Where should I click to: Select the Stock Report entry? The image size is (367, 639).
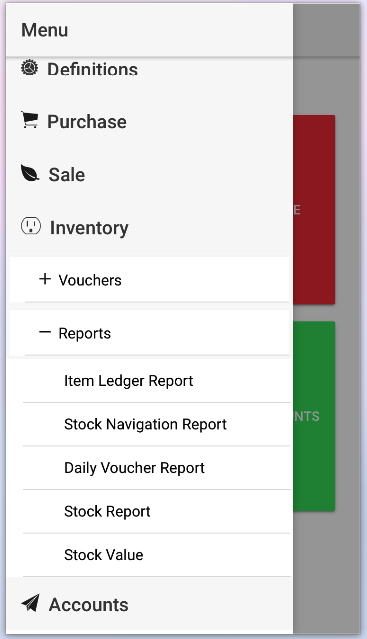coord(157,512)
